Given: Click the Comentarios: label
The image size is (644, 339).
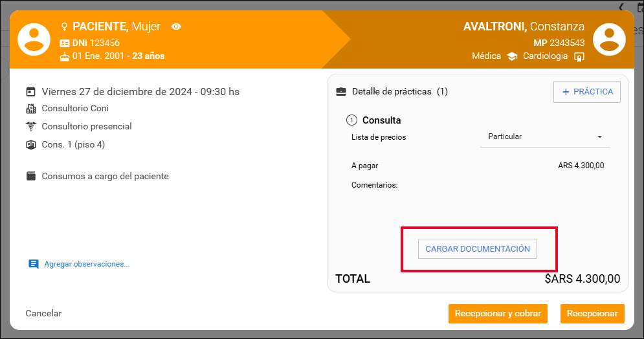Looking at the screenshot, I should click(x=374, y=185).
